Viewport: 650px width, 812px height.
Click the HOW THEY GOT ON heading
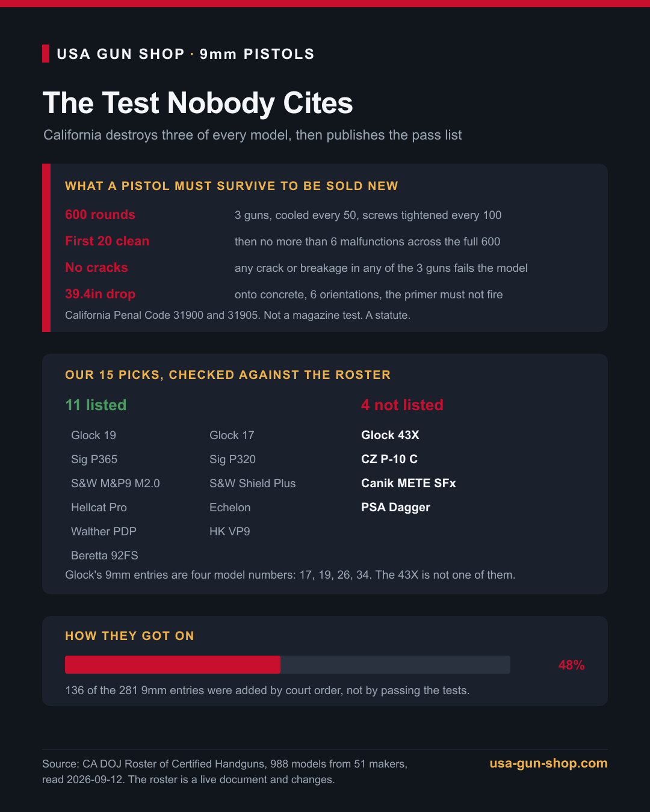pyautogui.click(x=129, y=636)
